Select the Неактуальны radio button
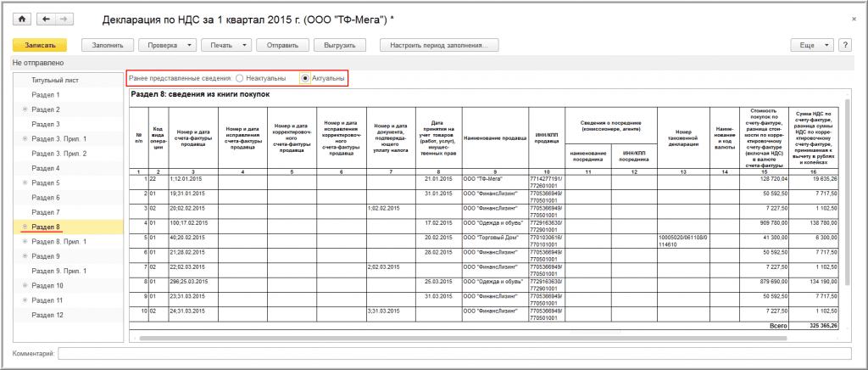The width and height of the screenshot is (868, 370). coord(240,78)
